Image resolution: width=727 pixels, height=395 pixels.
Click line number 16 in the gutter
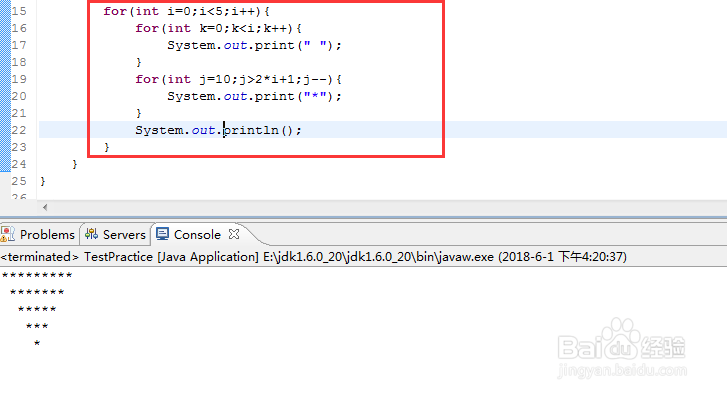point(19,28)
